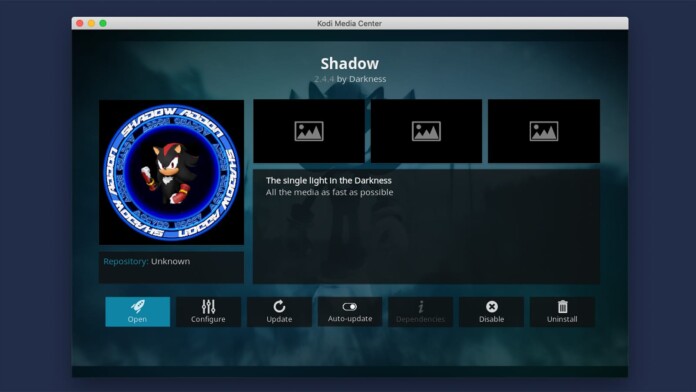The height and width of the screenshot is (392, 696).
Task: Click the greyed-out Dependencies button
Action: click(420, 312)
